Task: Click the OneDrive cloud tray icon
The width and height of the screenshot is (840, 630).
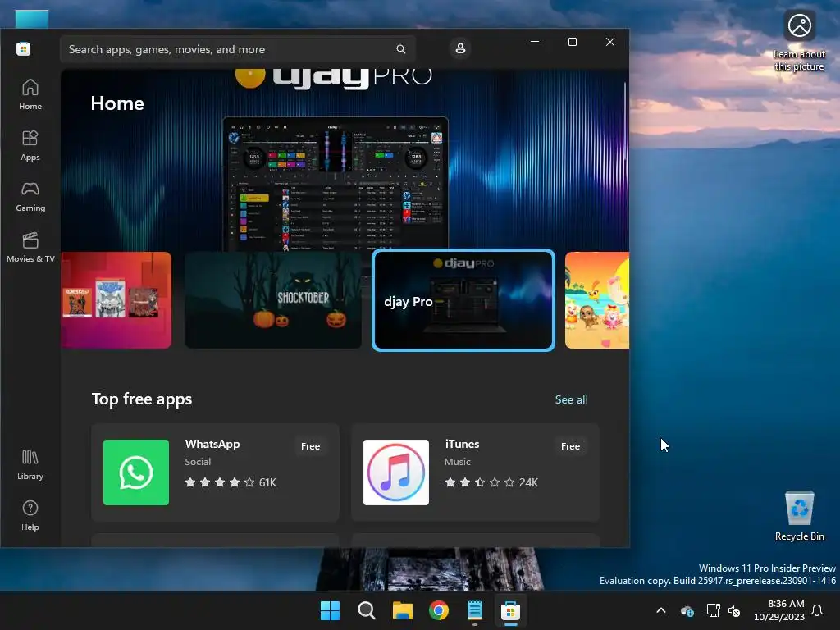Action: click(687, 610)
